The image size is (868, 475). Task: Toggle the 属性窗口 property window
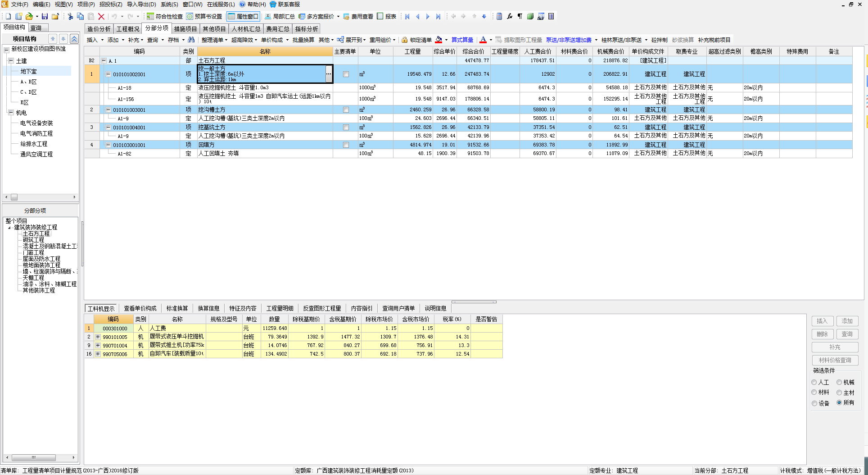(x=243, y=17)
